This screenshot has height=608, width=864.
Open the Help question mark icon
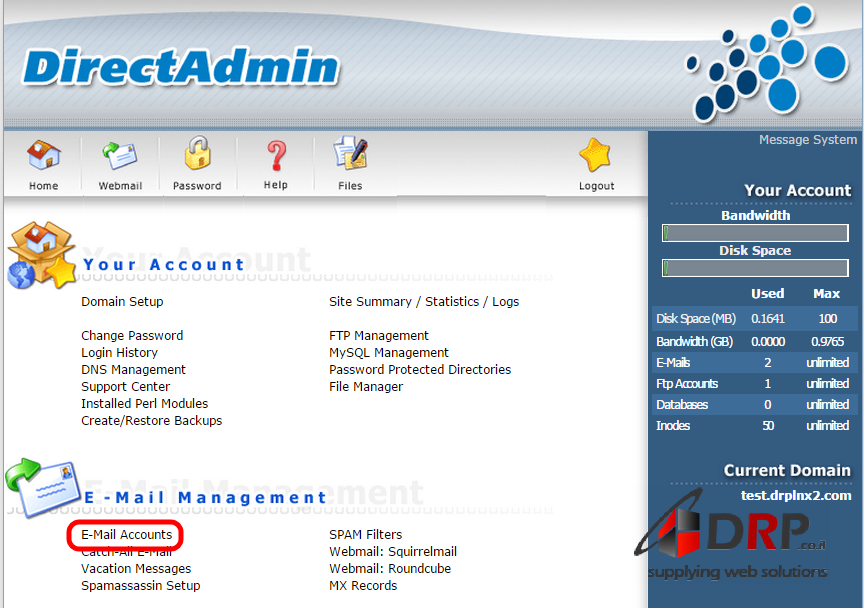[275, 156]
